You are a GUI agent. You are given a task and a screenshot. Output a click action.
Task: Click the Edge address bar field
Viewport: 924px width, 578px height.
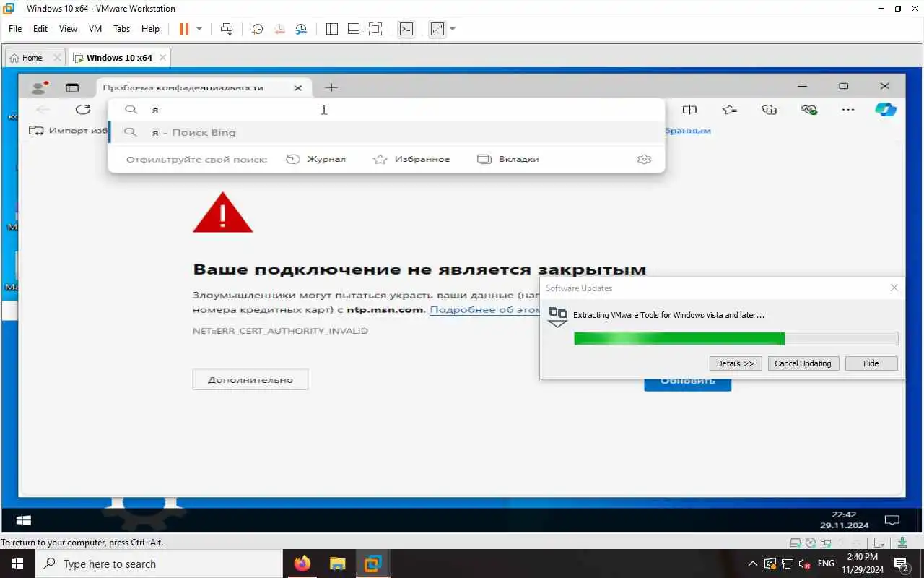tap(386, 110)
